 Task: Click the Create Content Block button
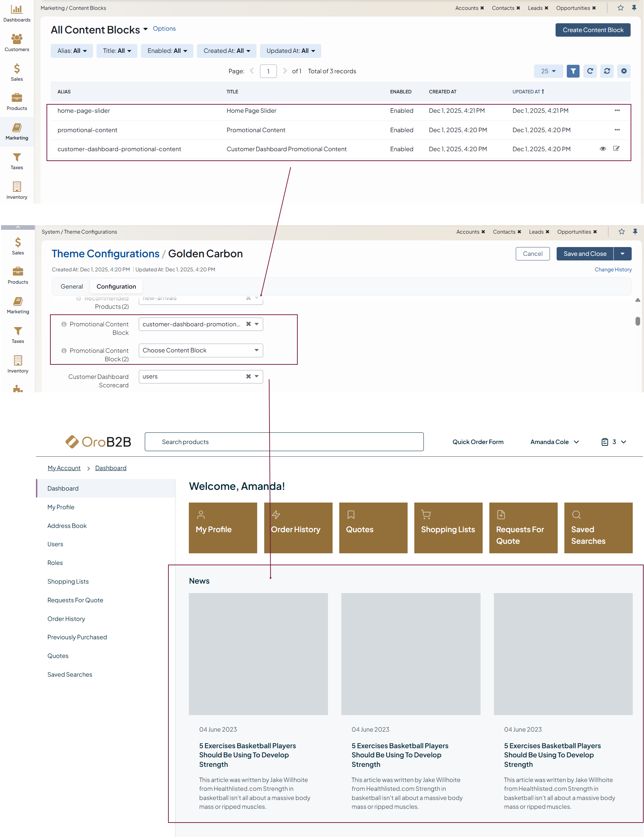coord(592,30)
